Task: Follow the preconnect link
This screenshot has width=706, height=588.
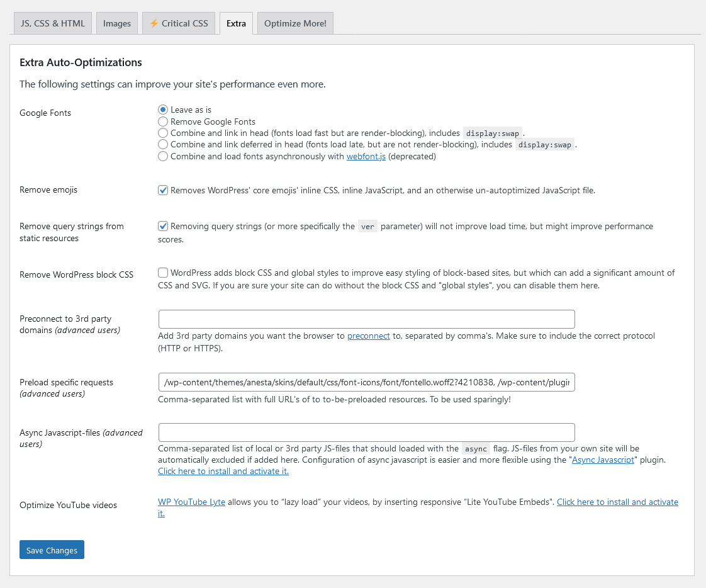Action: click(369, 336)
